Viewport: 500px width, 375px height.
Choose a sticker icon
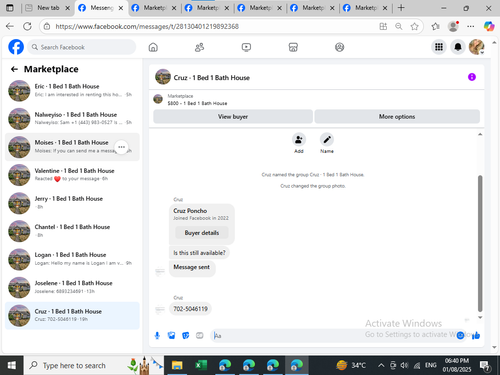coord(186,335)
